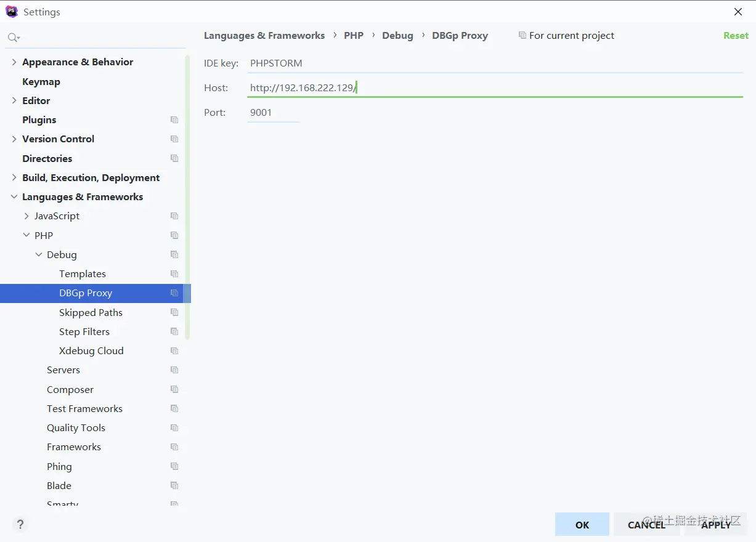Open the Blade settings page

point(59,485)
